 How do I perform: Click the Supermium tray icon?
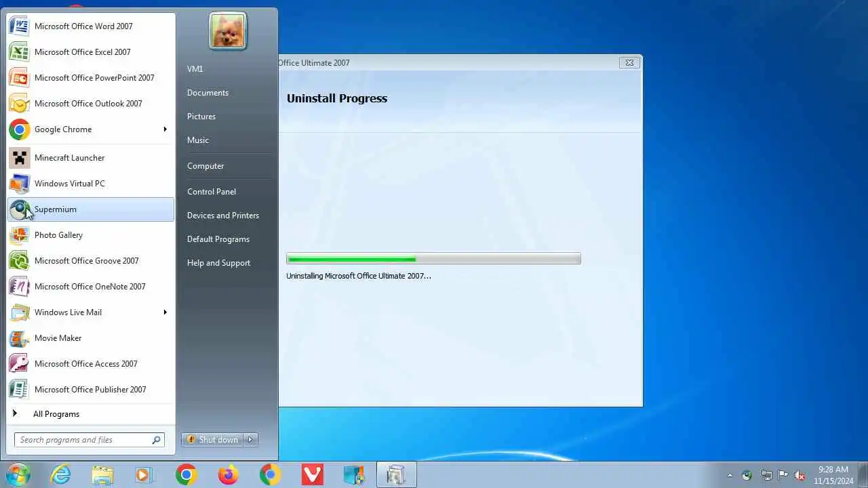(747, 476)
